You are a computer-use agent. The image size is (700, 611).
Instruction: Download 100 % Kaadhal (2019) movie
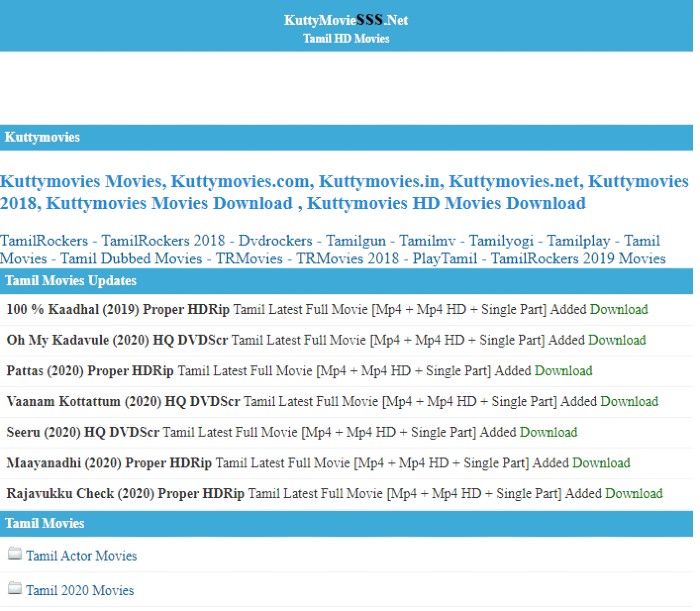point(619,309)
